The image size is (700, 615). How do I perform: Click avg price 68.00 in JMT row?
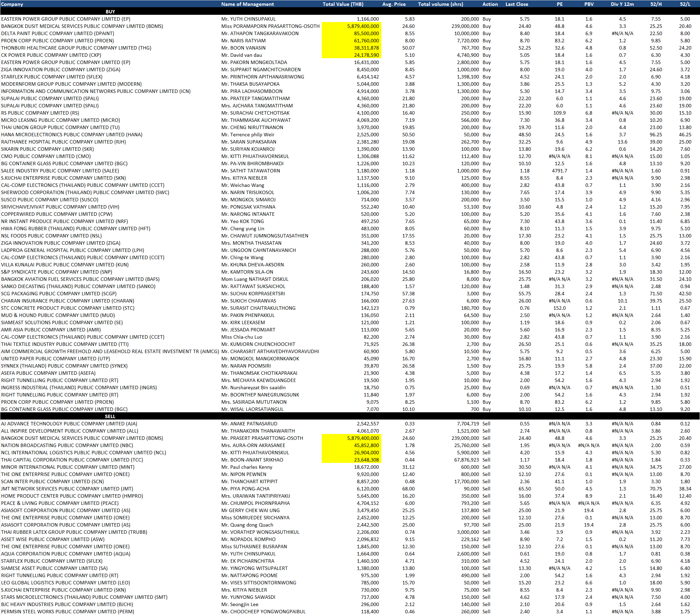tap(409, 489)
